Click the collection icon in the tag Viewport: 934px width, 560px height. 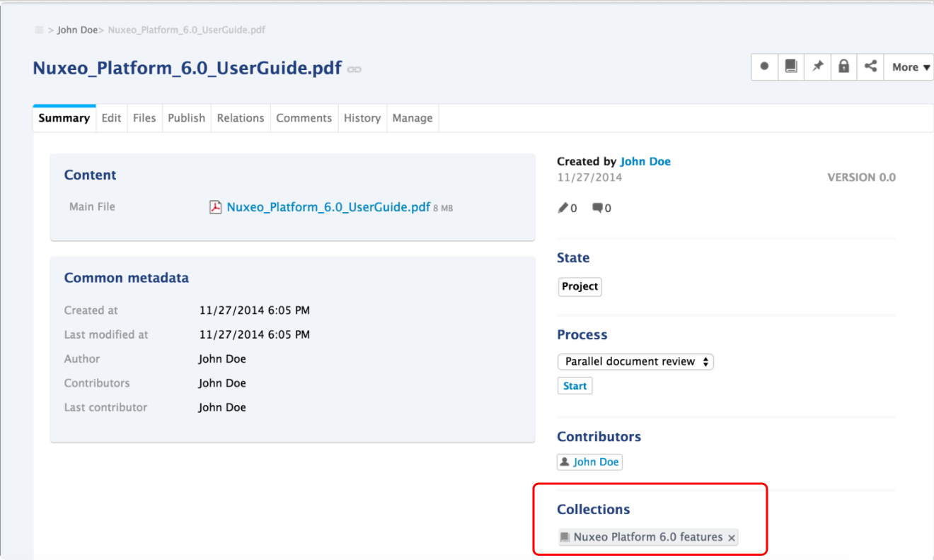(x=565, y=537)
